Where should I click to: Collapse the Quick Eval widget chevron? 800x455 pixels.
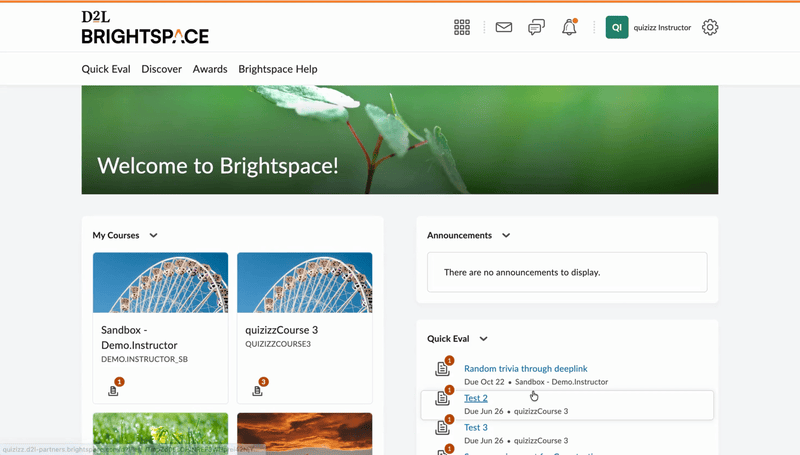484,339
